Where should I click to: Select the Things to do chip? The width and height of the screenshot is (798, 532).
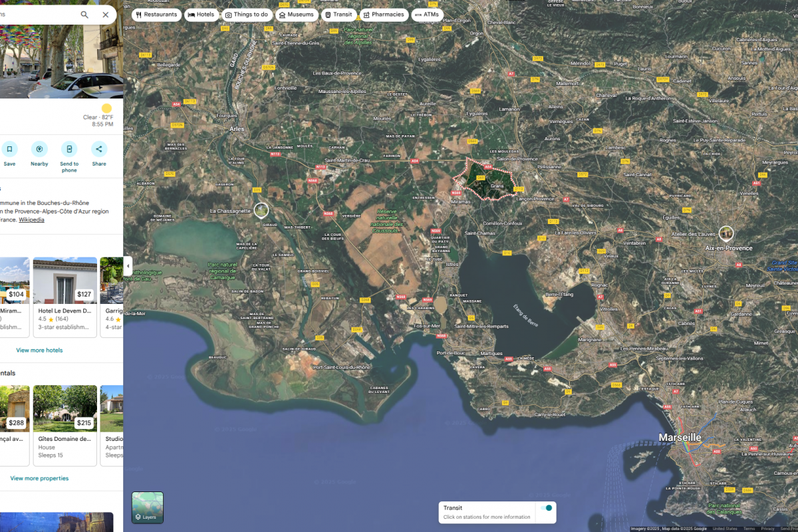[246, 15]
